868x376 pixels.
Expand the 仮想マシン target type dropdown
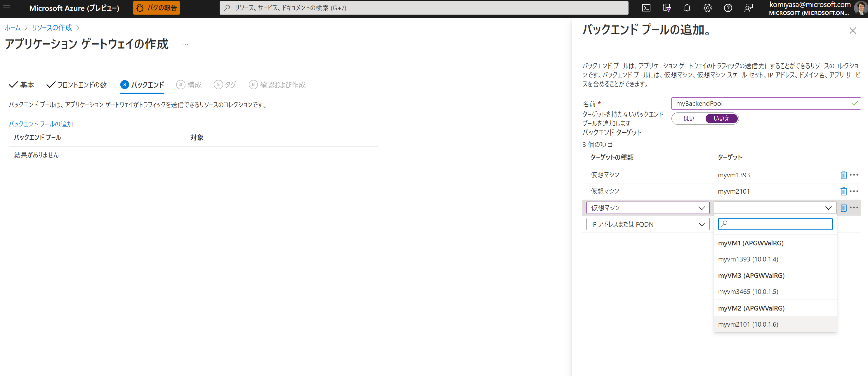[647, 207]
